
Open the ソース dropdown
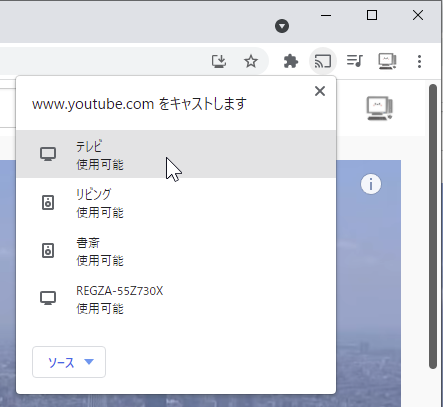point(69,362)
